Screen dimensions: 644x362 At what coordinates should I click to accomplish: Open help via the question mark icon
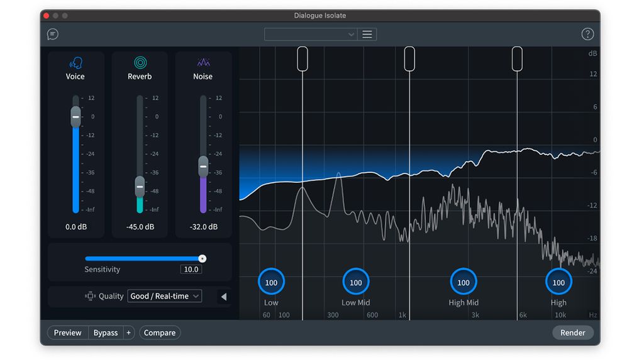(x=587, y=33)
